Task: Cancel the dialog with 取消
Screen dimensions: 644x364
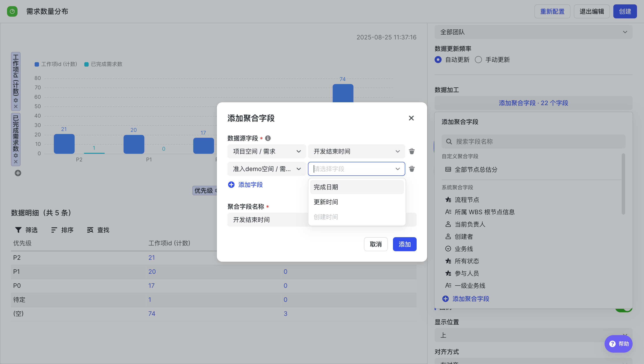Action: point(376,244)
